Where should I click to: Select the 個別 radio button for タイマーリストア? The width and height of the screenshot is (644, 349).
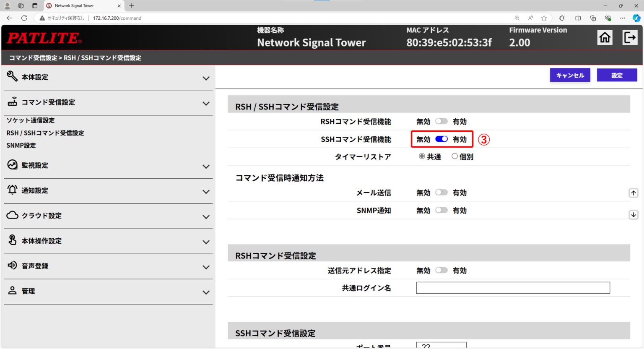(454, 156)
